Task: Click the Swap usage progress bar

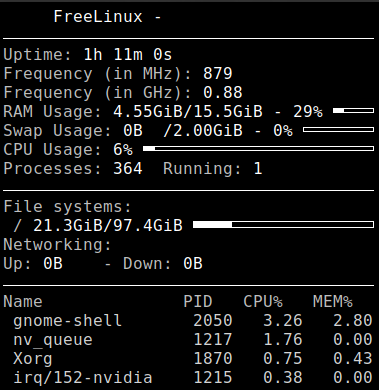Action: click(x=338, y=130)
